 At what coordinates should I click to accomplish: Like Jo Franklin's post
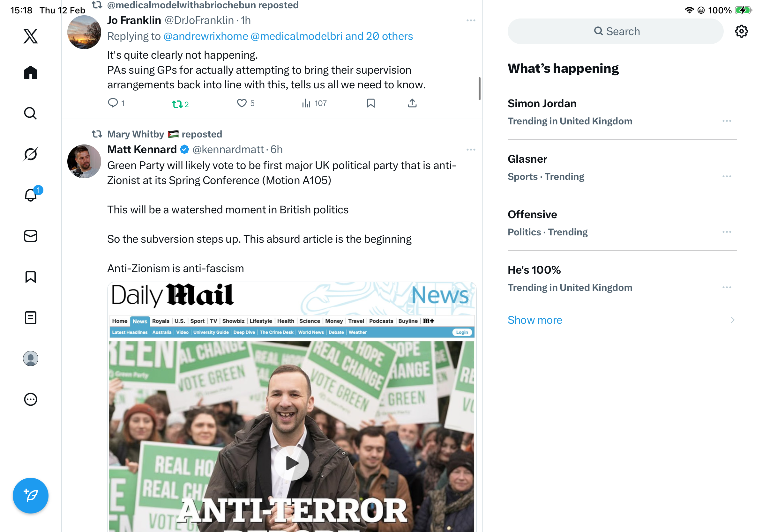(x=246, y=103)
